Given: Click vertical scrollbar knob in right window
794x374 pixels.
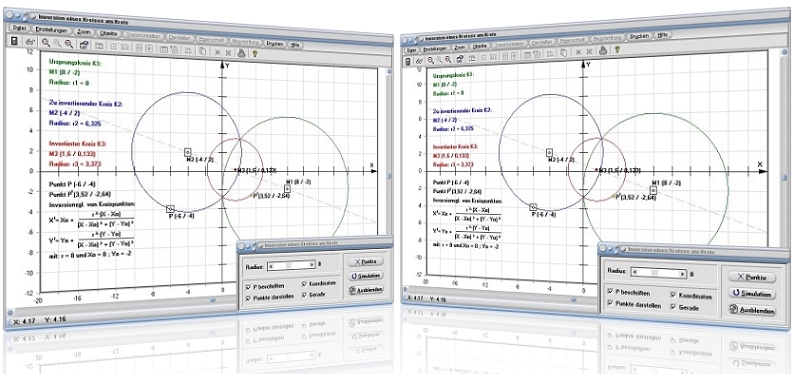Looking at the screenshot, I should click(784, 178).
